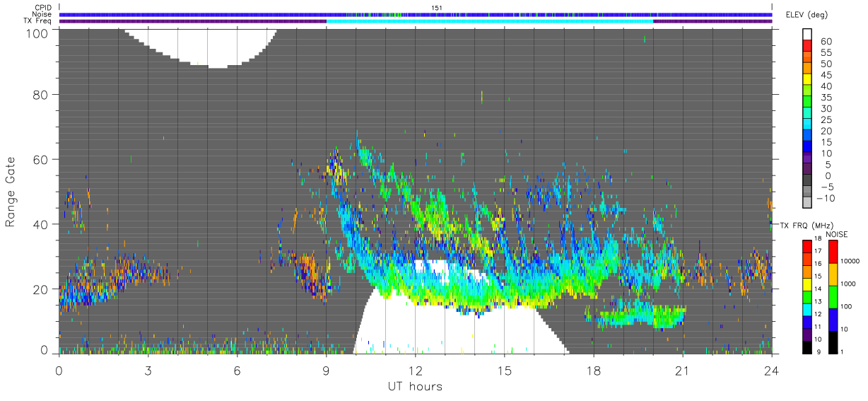Click the 35 label on ELEV colorbar
The height and width of the screenshot is (401, 868).
(825, 98)
